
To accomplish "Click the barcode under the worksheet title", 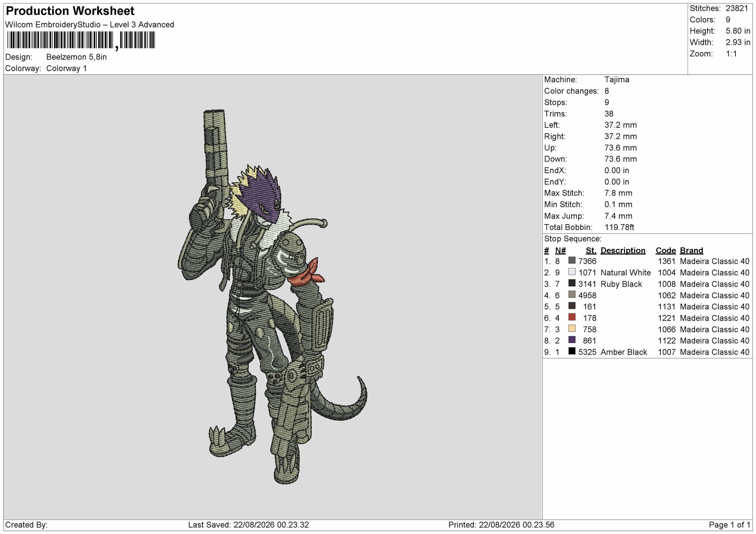I will point(81,40).
